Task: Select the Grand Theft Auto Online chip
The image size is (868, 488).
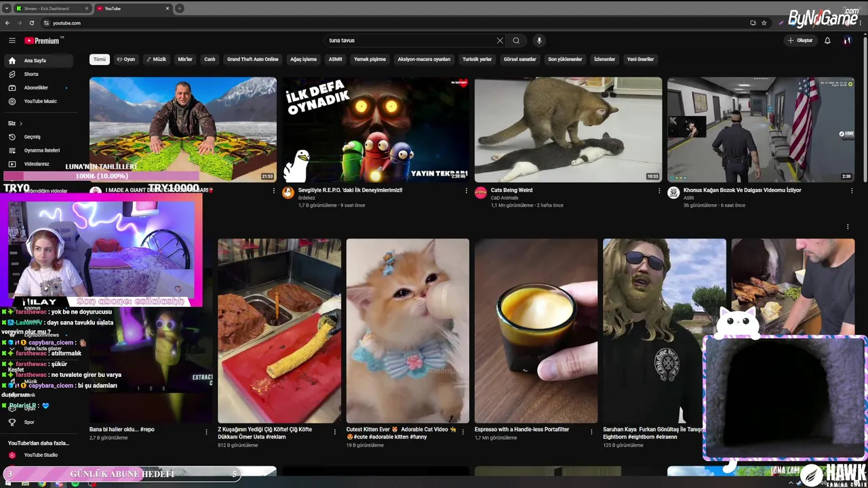Action: pos(253,59)
